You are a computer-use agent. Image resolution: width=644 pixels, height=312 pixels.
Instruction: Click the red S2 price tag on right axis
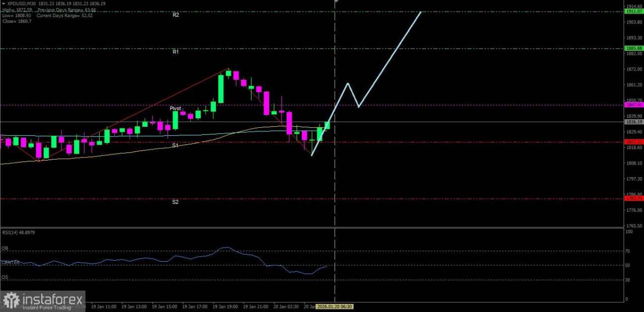(x=633, y=198)
